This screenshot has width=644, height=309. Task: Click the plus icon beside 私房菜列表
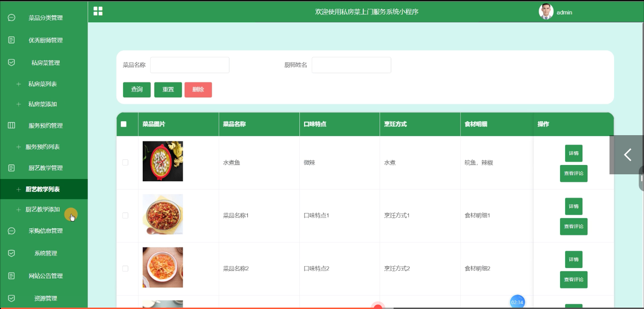(19, 84)
